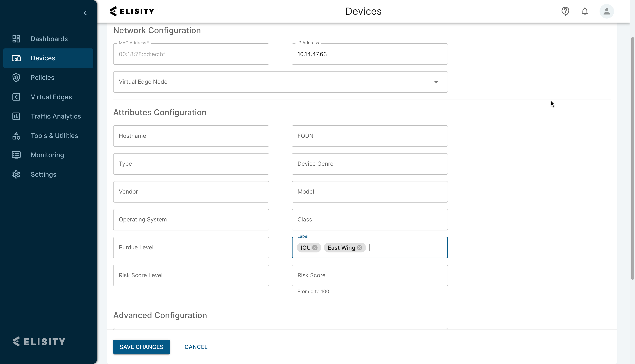The width and height of the screenshot is (635, 364).
Task: Click the CANCEL button
Action: click(196, 347)
